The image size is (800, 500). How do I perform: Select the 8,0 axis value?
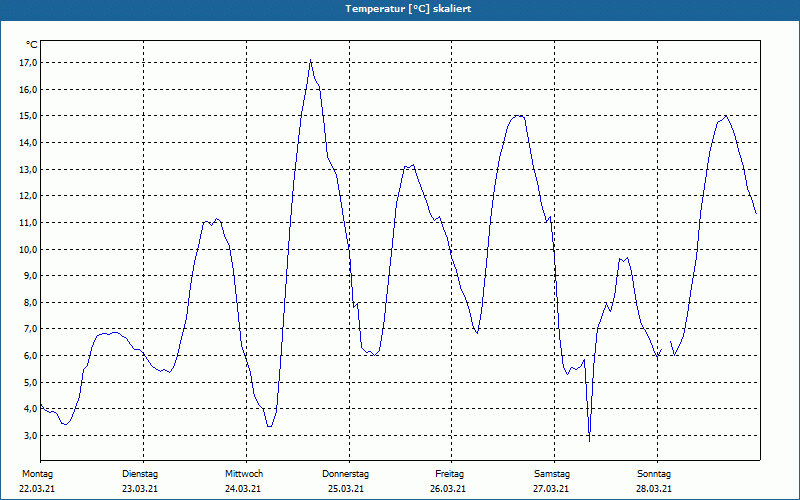coord(30,303)
